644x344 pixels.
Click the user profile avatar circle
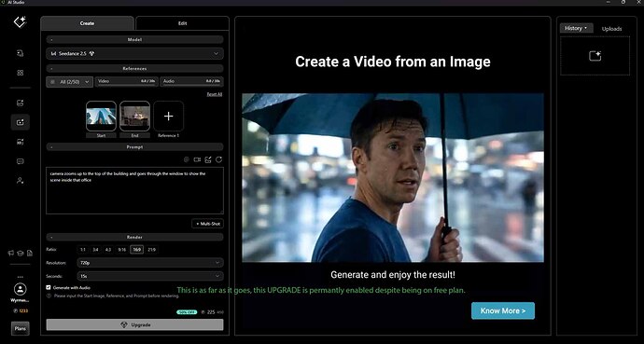coord(20,290)
